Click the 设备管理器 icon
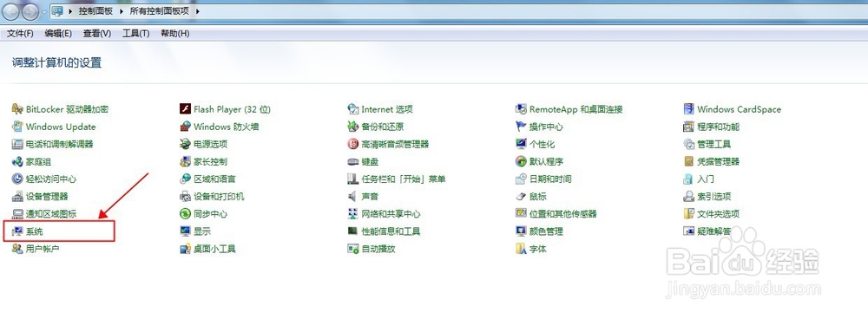 point(17,196)
